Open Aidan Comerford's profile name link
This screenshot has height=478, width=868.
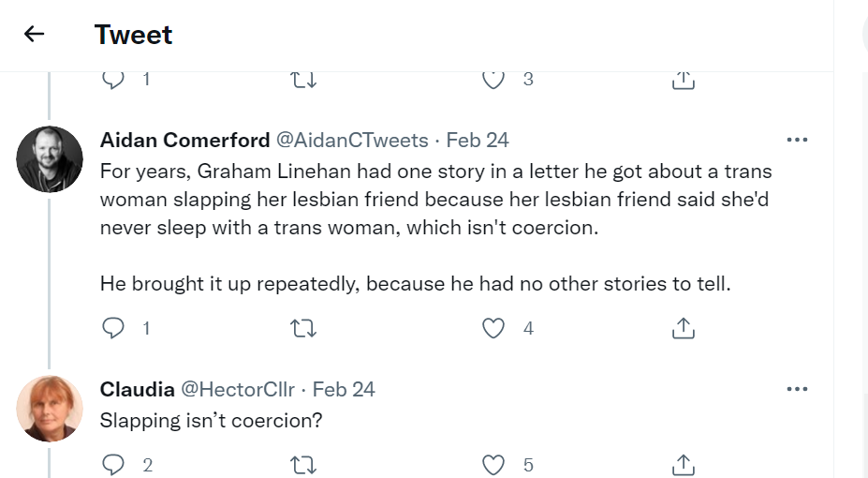pos(184,140)
